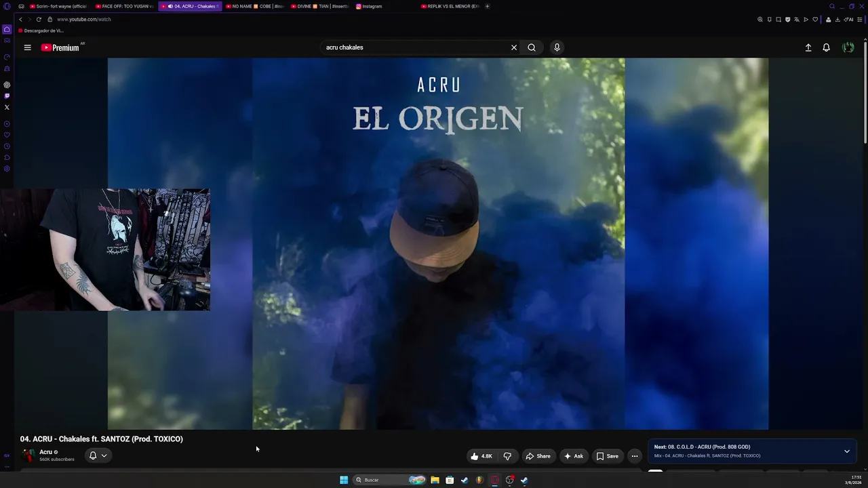Share the Chakales video
This screenshot has width=868, height=488.
tap(538, 456)
